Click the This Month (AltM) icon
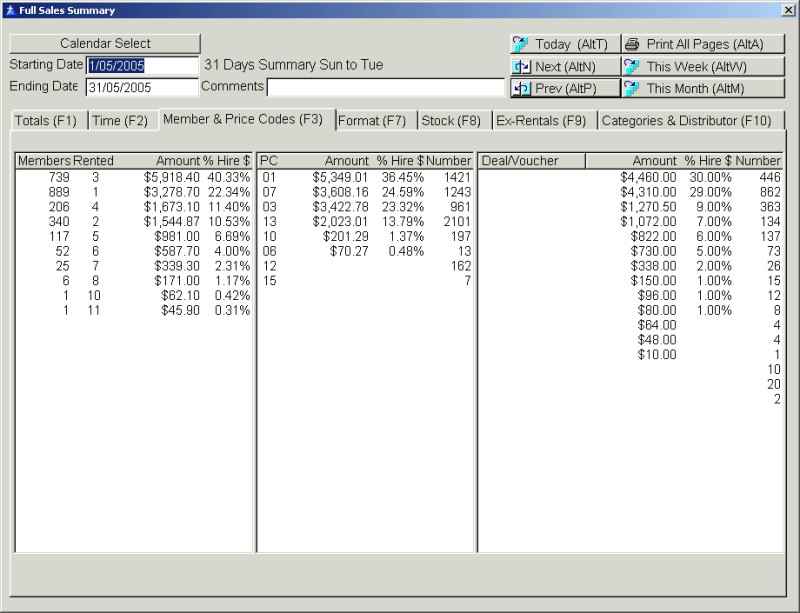Viewport: 800px width, 613px height. point(631,88)
